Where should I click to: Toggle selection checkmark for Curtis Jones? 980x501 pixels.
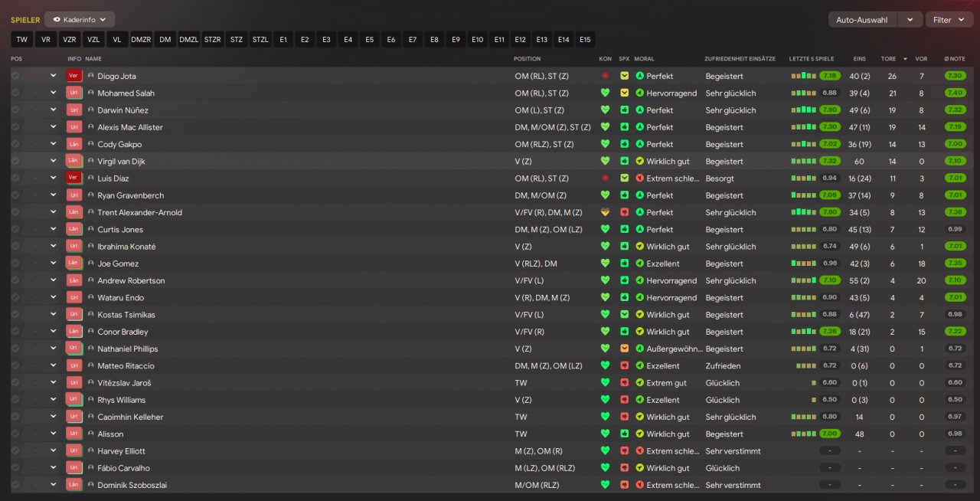click(x=15, y=229)
